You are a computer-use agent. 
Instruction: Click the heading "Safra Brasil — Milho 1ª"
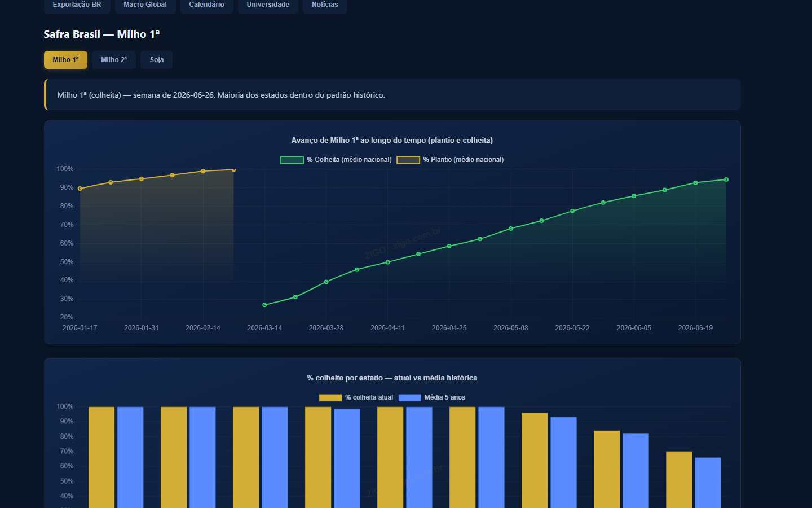click(x=101, y=34)
